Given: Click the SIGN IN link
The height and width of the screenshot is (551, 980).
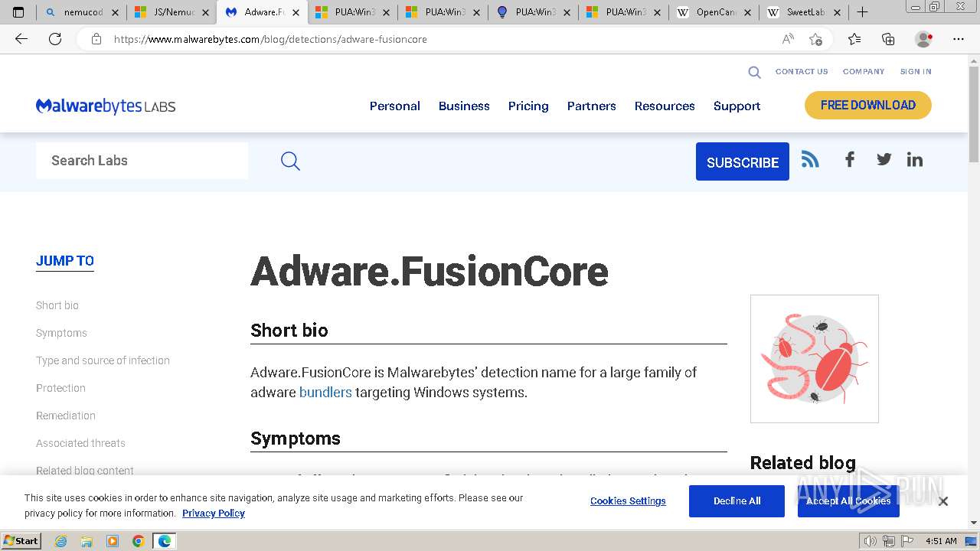Looking at the screenshot, I should click(x=916, y=72).
